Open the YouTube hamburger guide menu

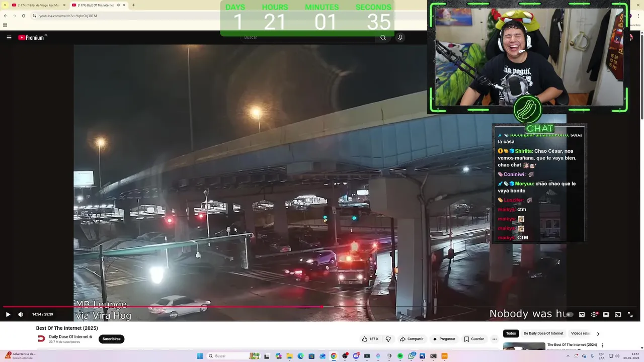coord(9,37)
